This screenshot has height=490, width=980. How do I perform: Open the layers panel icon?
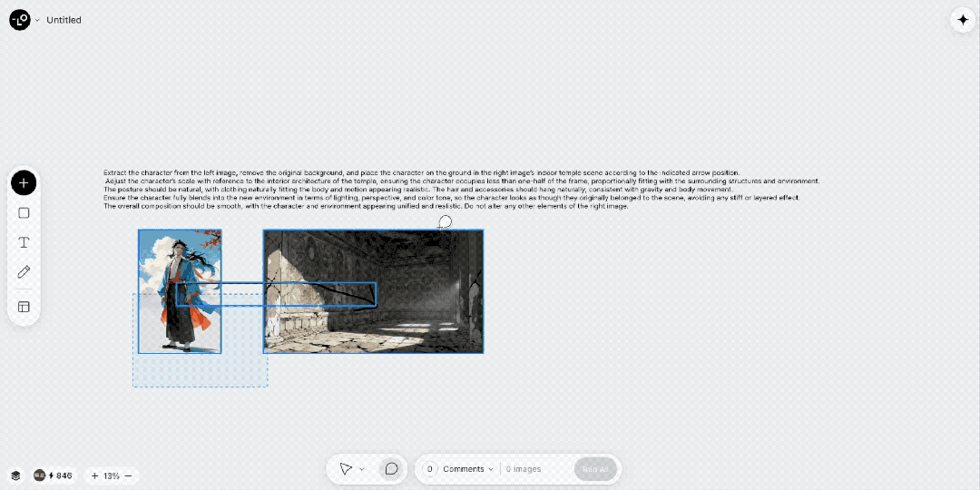click(x=15, y=475)
